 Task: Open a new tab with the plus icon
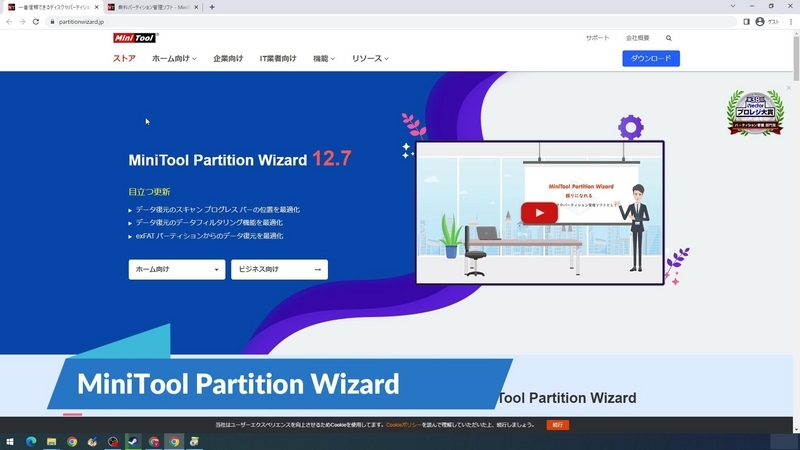pyautogui.click(x=212, y=7)
